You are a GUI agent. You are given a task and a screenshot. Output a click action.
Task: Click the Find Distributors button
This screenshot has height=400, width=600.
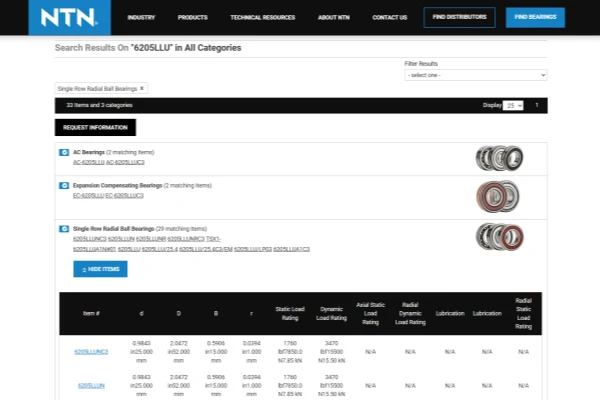pyautogui.click(x=460, y=17)
